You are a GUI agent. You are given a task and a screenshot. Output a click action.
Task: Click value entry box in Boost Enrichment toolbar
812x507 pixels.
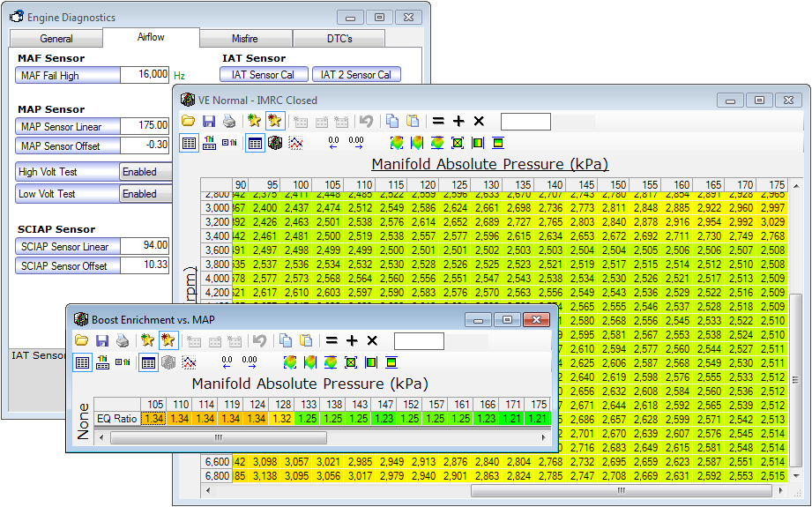(419, 341)
